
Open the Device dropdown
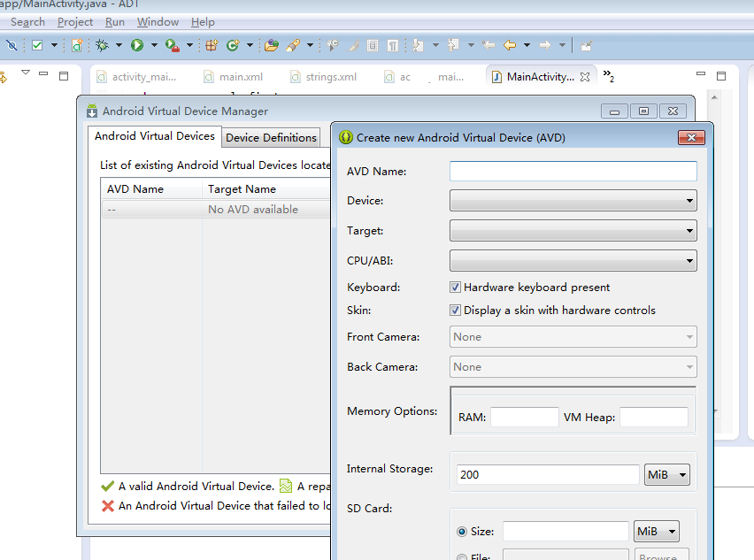573,201
